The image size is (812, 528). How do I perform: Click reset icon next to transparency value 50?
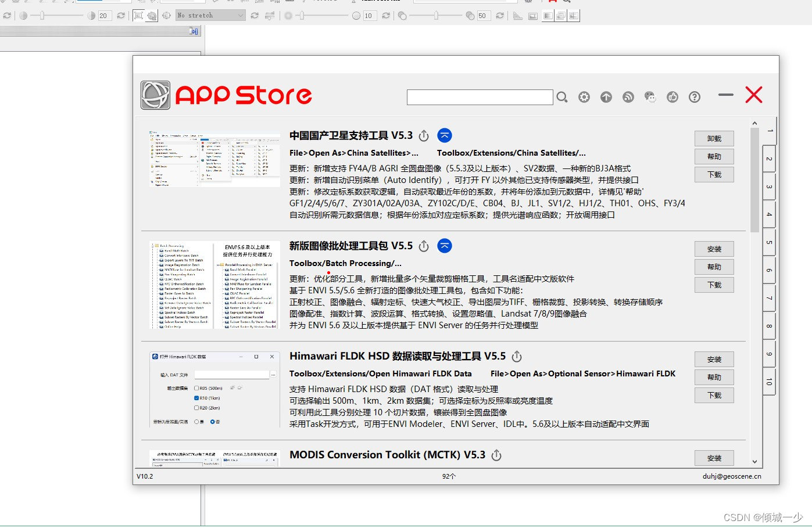(499, 16)
